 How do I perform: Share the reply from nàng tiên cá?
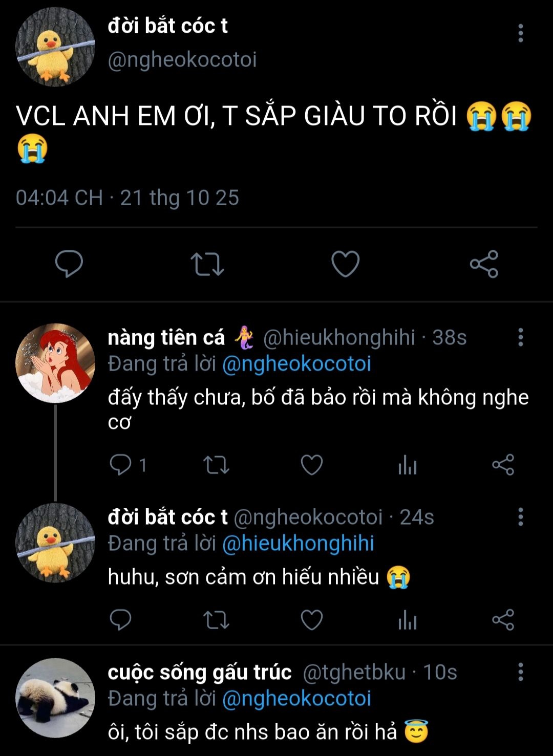(503, 465)
